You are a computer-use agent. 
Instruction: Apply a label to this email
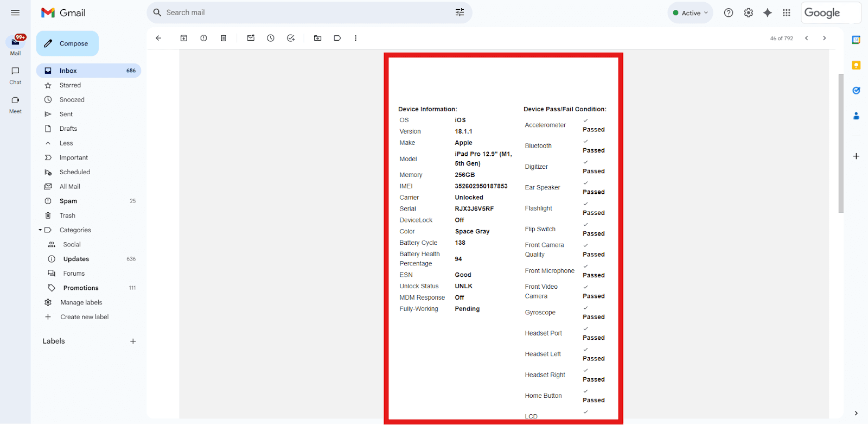(337, 38)
